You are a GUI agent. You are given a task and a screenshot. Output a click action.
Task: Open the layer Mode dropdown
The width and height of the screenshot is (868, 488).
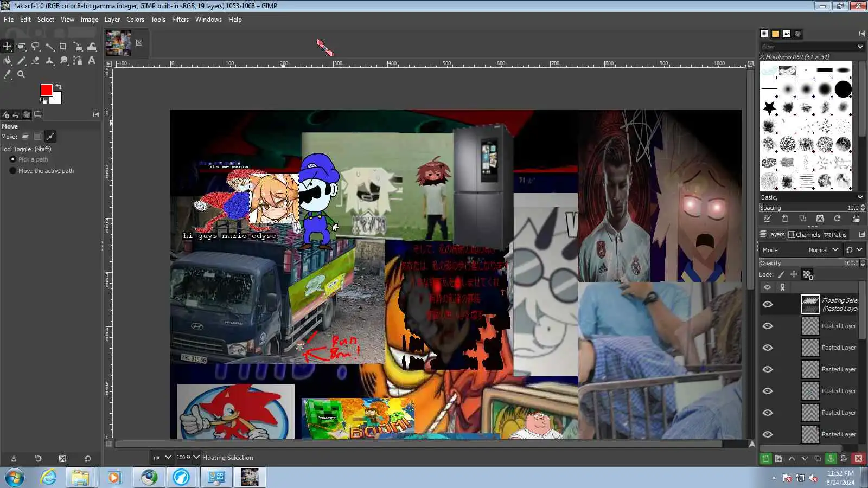pyautogui.click(x=801, y=250)
